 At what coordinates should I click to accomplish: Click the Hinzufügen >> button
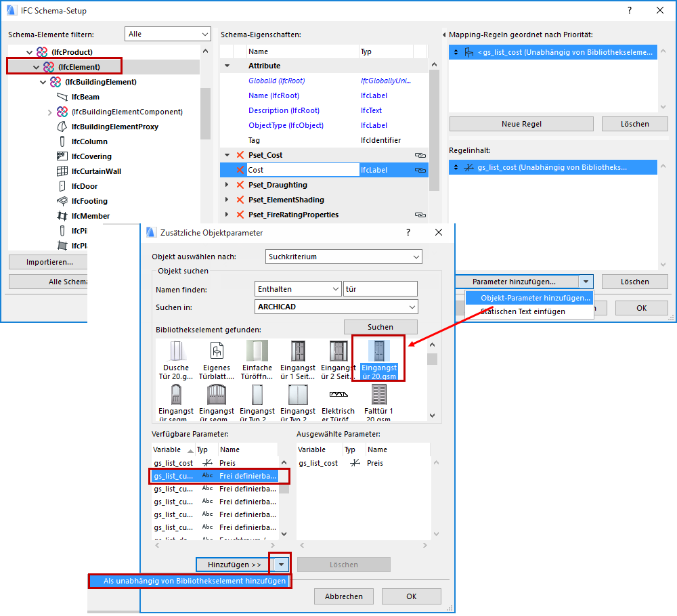pos(234,565)
